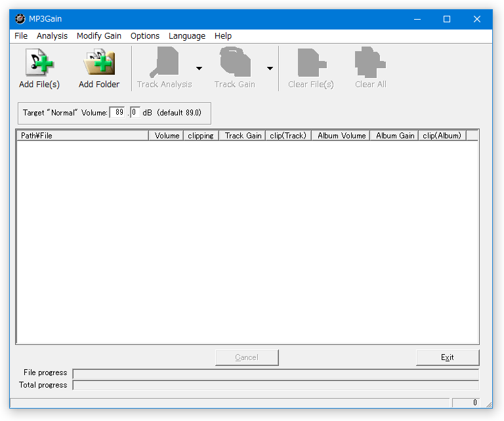Click the Exit button
Image resolution: width=504 pixels, height=421 pixels.
(448, 357)
